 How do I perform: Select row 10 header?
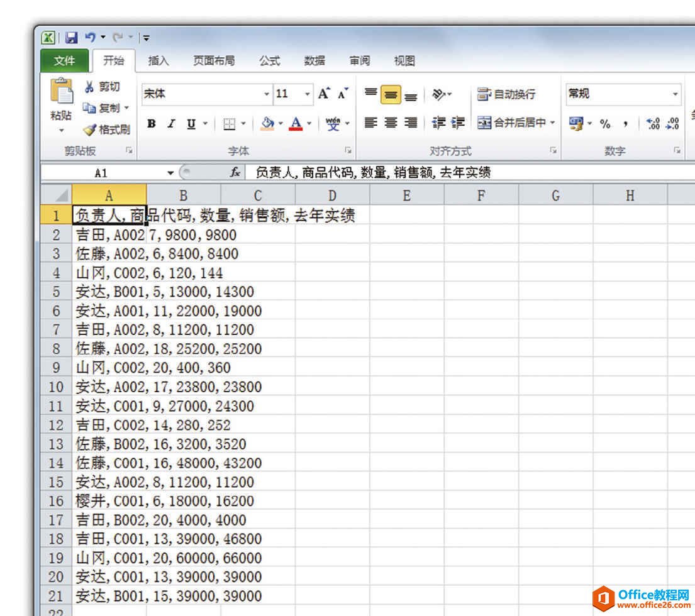[56, 387]
